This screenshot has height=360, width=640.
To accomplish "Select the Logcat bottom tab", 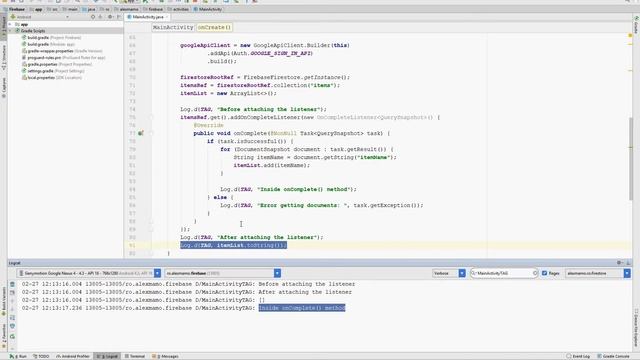I will tap(107, 356).
